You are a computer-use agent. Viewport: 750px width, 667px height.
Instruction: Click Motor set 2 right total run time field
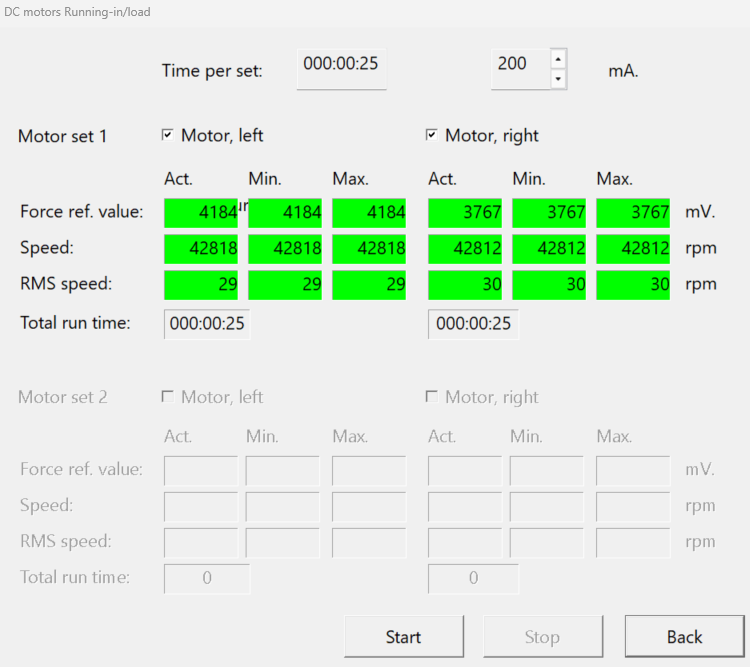click(x=473, y=578)
